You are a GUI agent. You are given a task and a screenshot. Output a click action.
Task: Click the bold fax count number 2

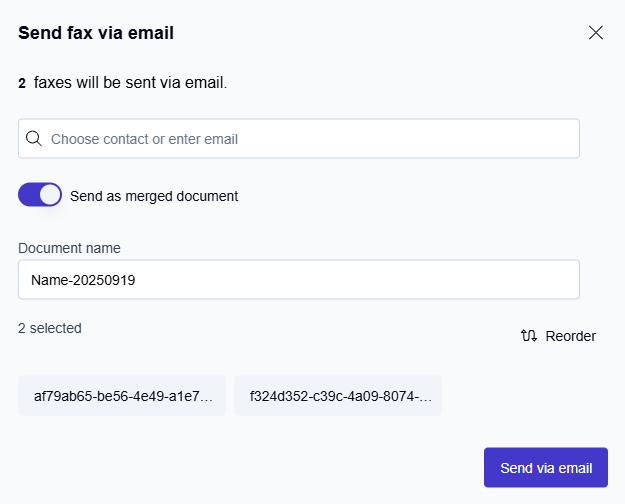[x=22, y=84]
